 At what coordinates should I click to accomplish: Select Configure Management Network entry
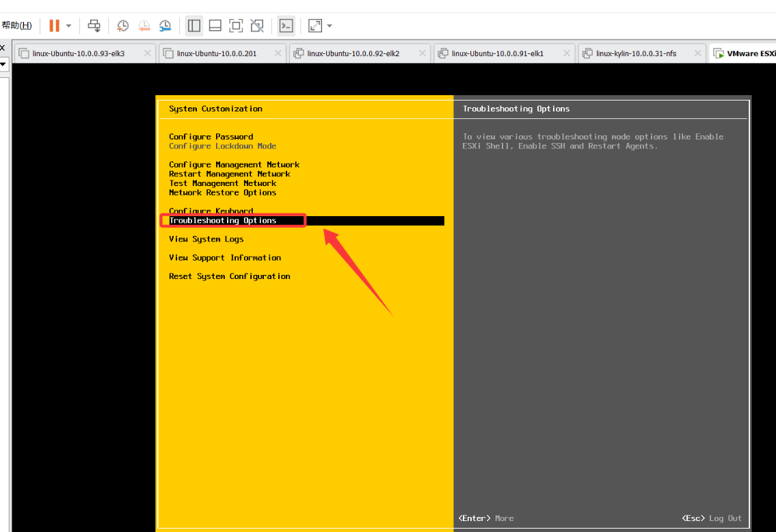(234, 165)
